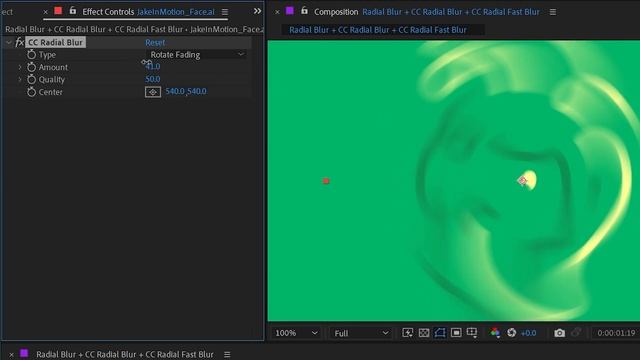This screenshot has height=360, width=640.
Task: Click the red layer handle in viewer
Action: (x=326, y=181)
